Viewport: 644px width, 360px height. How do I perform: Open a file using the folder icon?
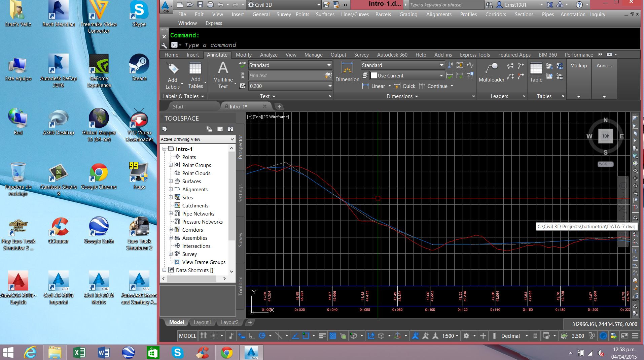(x=190, y=5)
